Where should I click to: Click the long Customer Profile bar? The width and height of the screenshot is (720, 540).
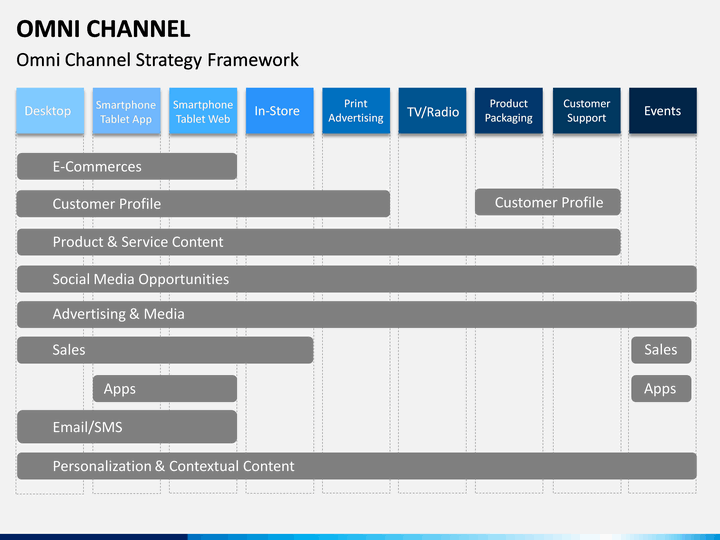pos(203,203)
